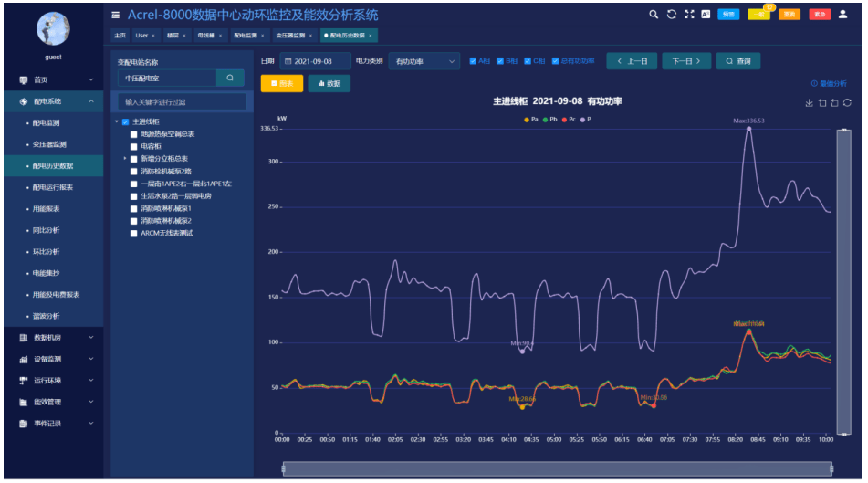
Task: Open the 有功功率 power type dropdown
Action: click(424, 61)
